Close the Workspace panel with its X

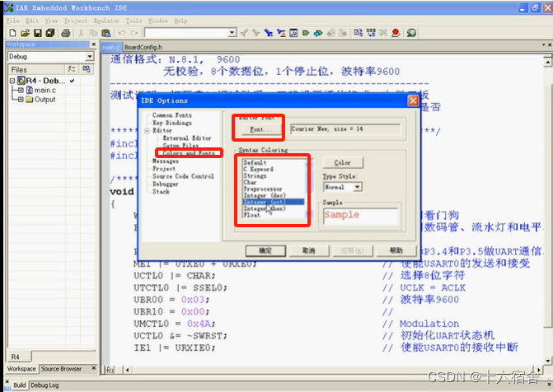pyautogui.click(x=94, y=44)
